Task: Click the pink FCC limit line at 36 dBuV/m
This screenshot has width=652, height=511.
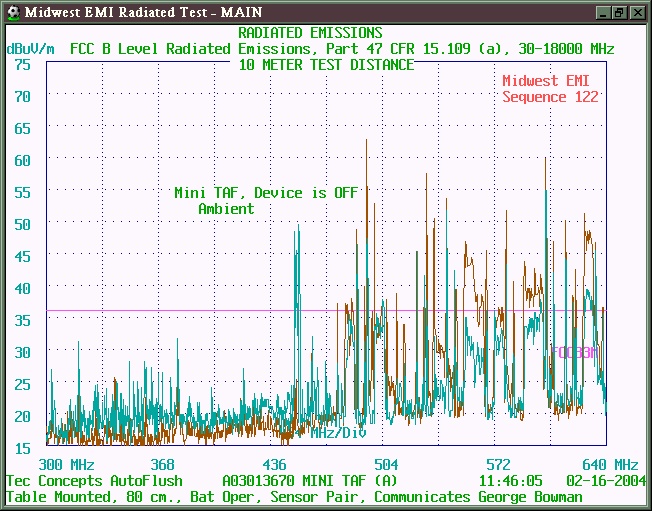Action: (200, 311)
